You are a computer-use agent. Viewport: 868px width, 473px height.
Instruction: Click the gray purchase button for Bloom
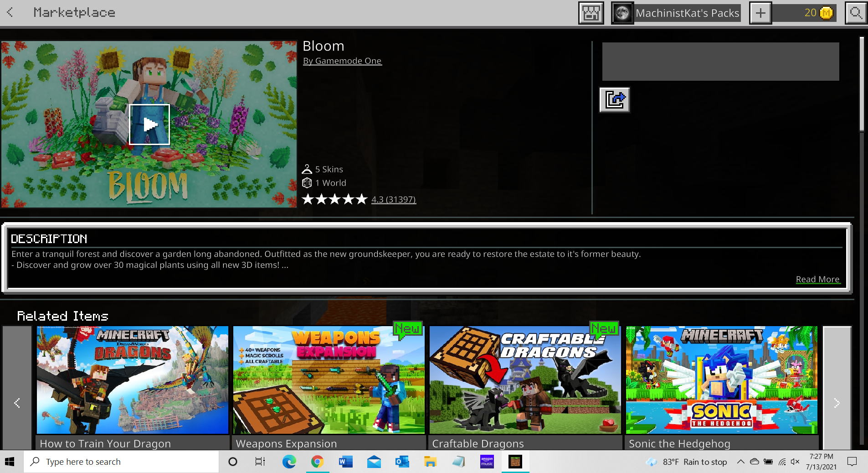tap(720, 62)
